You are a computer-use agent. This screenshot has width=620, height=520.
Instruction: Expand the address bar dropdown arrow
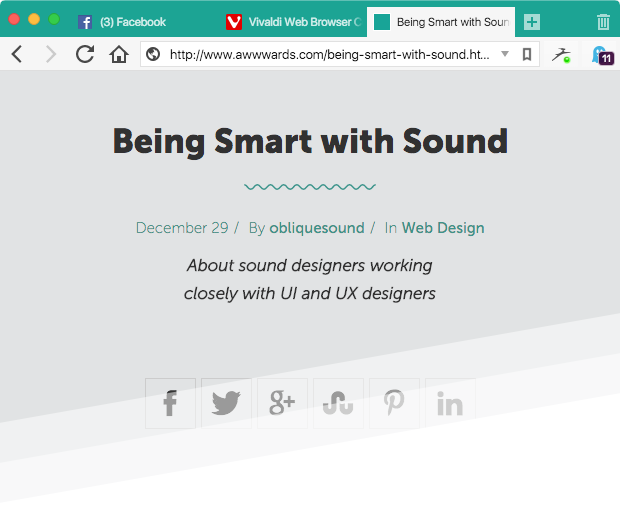tap(505, 54)
